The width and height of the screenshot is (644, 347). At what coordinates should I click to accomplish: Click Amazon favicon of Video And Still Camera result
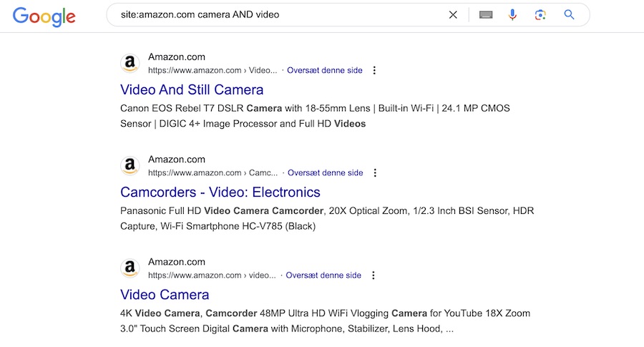[130, 63]
